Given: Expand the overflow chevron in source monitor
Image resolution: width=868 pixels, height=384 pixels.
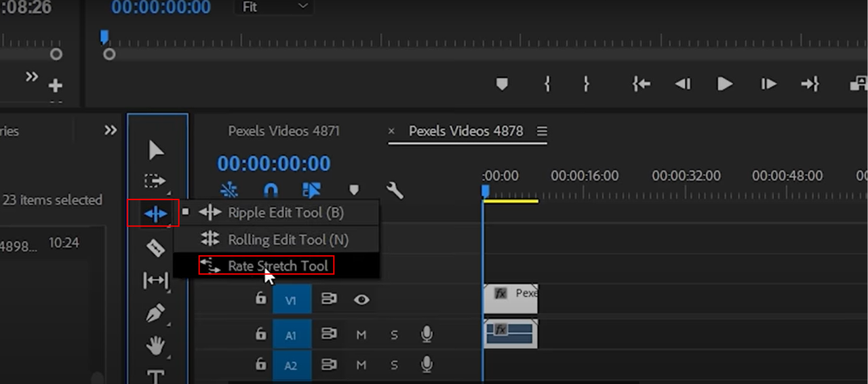Looking at the screenshot, I should 32,77.
